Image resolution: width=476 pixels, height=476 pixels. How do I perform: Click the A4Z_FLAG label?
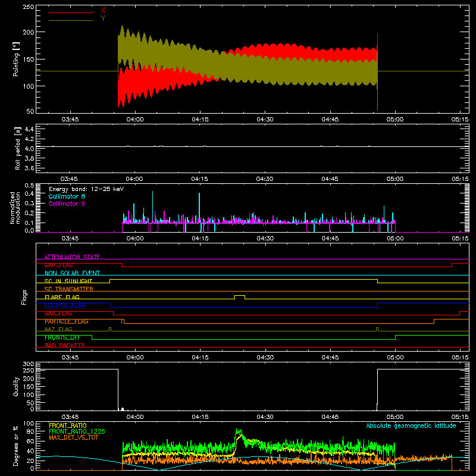click(x=58, y=330)
